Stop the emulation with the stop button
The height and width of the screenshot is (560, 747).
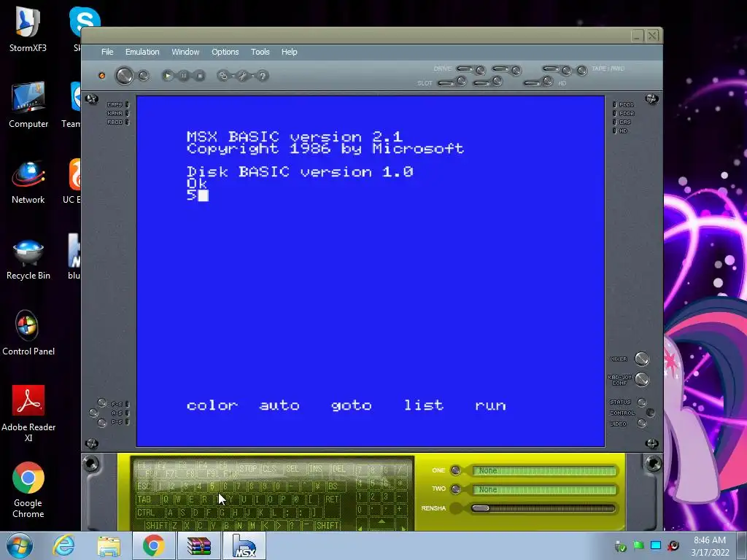pyautogui.click(x=200, y=75)
